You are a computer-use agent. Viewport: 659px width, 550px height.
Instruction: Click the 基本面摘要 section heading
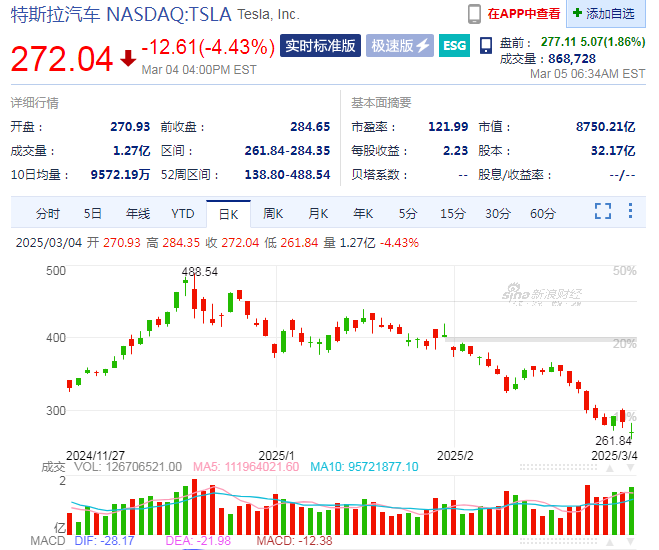(381, 103)
